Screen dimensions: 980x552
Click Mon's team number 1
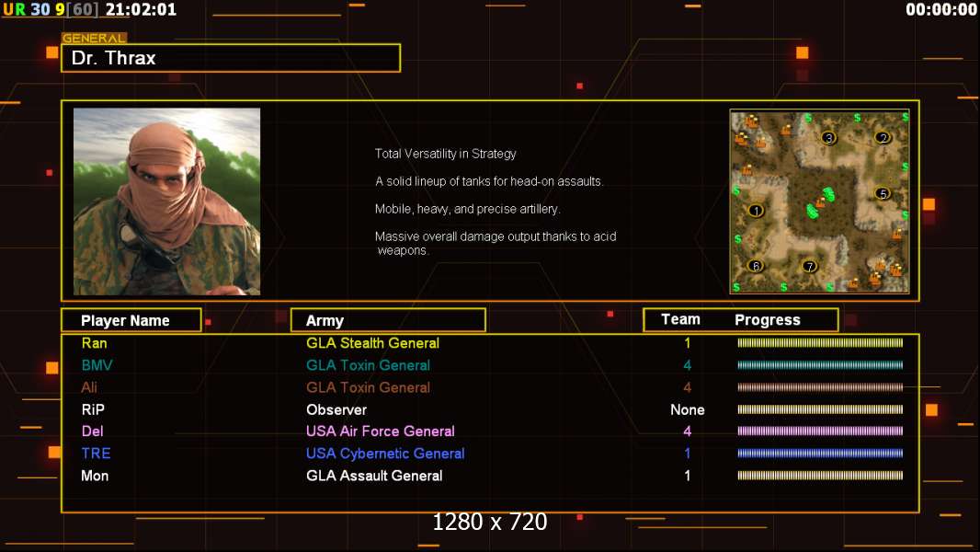pos(688,476)
